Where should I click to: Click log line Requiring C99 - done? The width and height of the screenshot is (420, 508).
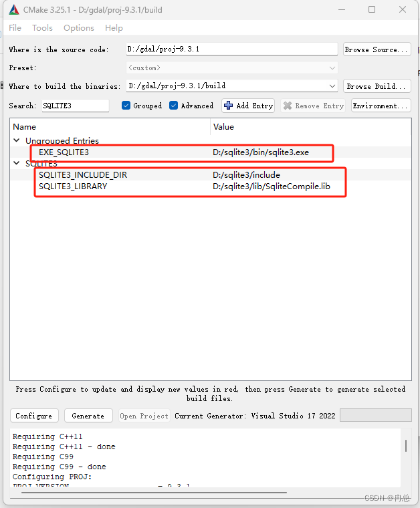[59, 467]
